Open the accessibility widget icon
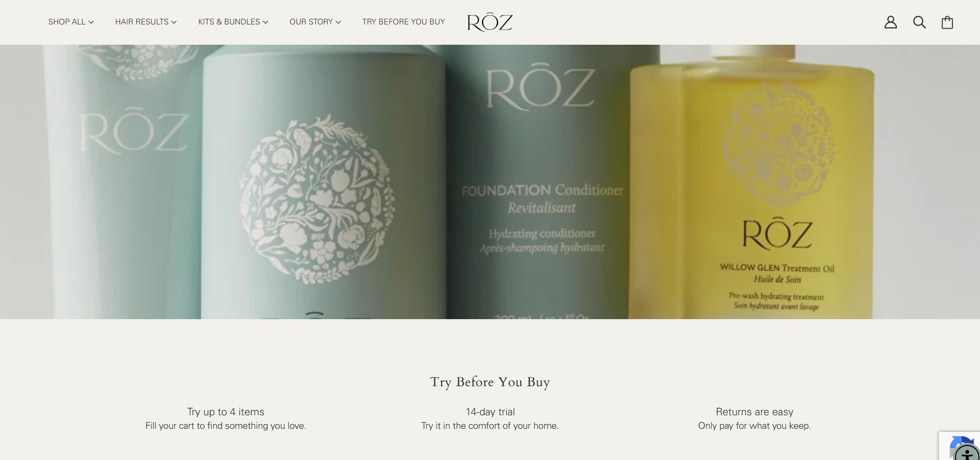980x460 pixels. pos(967,453)
